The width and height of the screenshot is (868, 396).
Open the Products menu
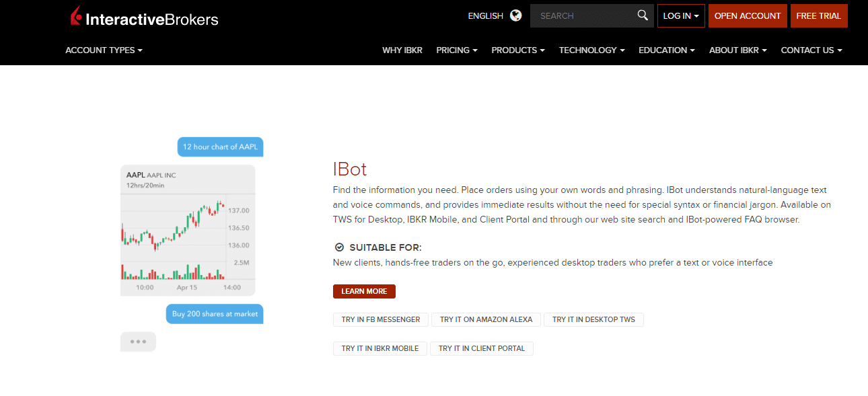pos(517,50)
